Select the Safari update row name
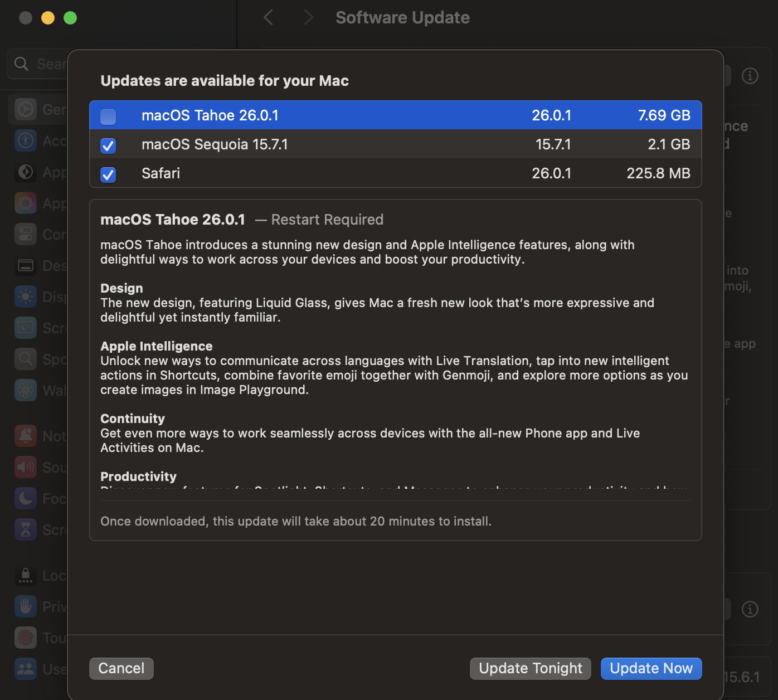The height and width of the screenshot is (700, 778). (161, 173)
